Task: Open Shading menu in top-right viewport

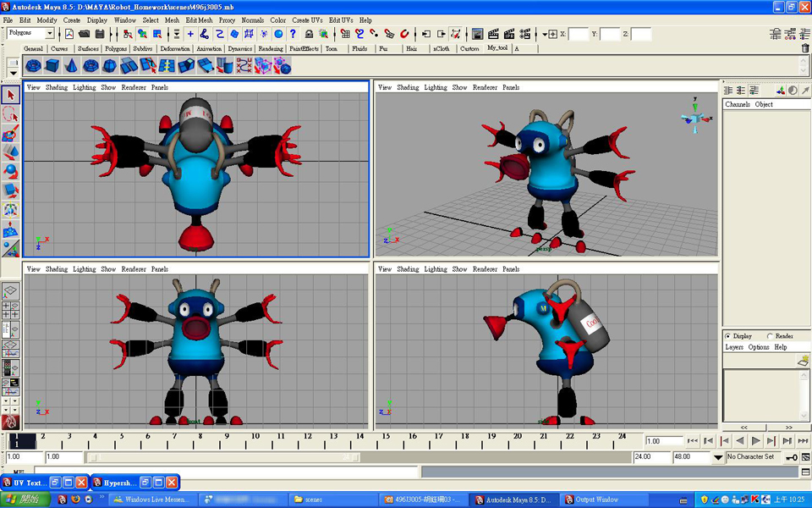Action: coord(408,87)
